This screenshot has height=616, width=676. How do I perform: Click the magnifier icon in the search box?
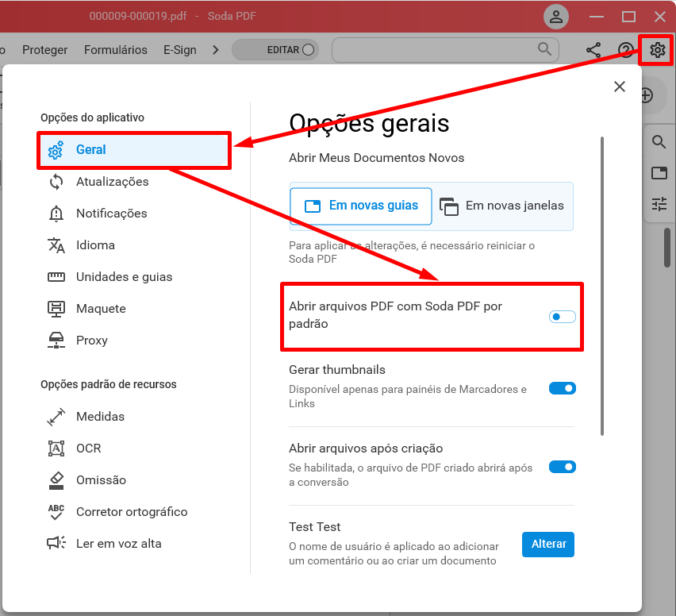tap(544, 49)
